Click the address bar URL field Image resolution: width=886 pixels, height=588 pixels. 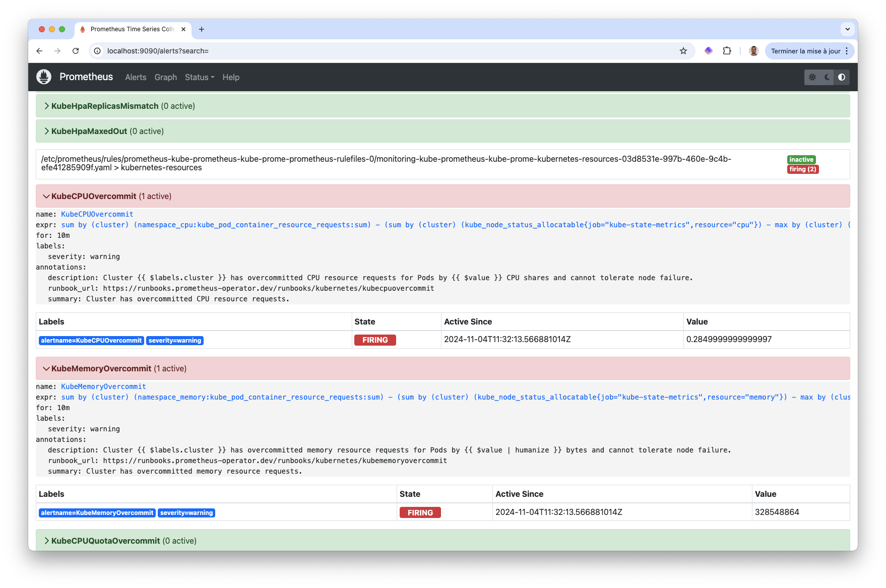click(353, 51)
